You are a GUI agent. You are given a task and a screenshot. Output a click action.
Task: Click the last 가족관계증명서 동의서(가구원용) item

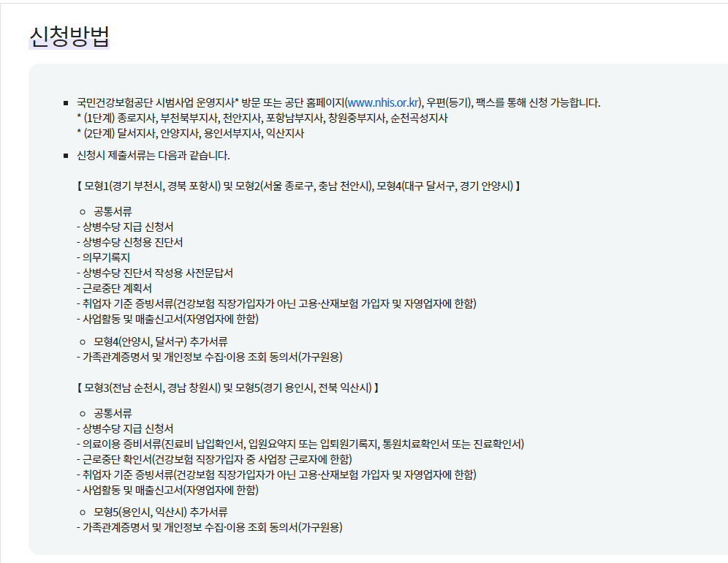point(209,528)
